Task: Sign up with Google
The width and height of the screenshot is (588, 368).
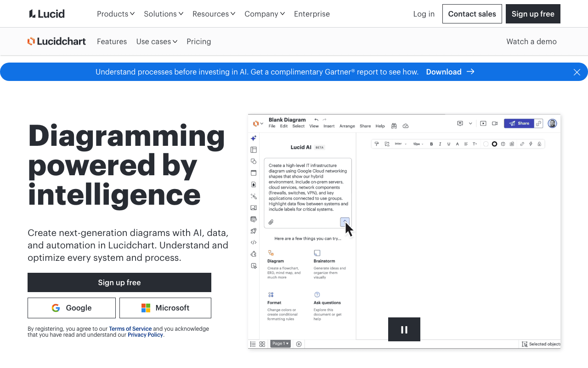Action: [x=72, y=308]
